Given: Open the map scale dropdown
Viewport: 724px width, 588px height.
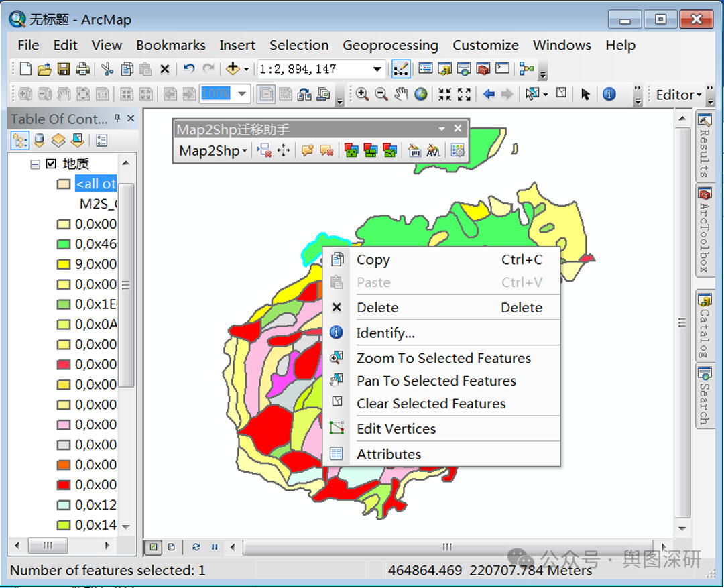Looking at the screenshot, I should pos(377,69).
